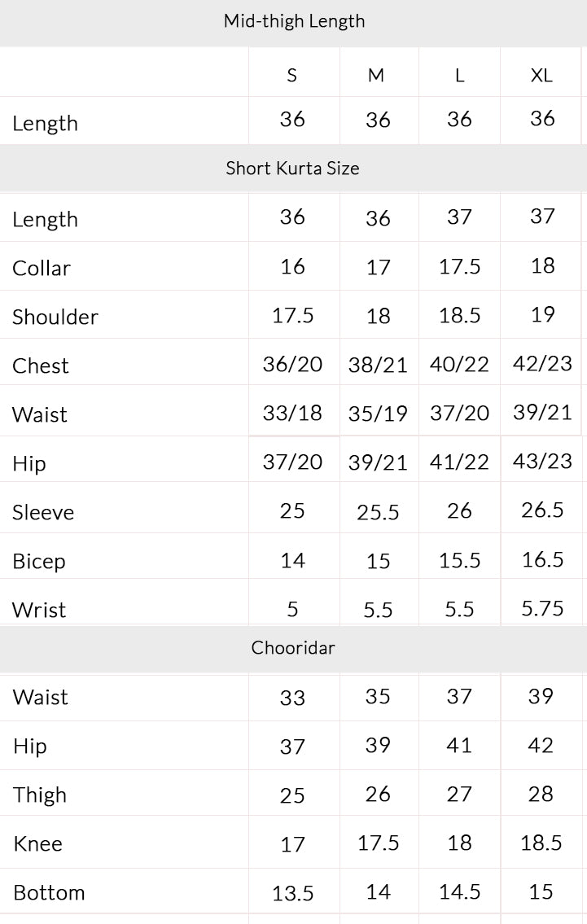Select the M size column header
This screenshot has width=587, height=924.
click(x=376, y=76)
